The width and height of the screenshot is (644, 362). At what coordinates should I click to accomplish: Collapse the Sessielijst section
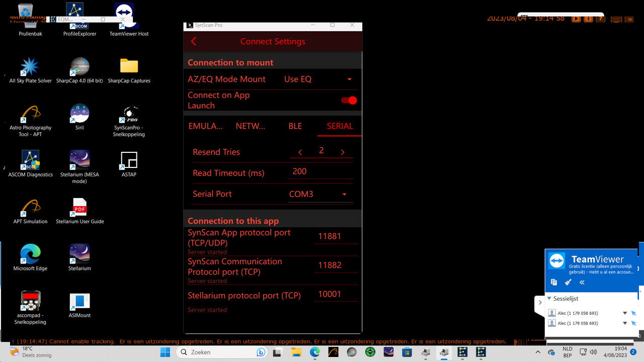[x=549, y=299]
